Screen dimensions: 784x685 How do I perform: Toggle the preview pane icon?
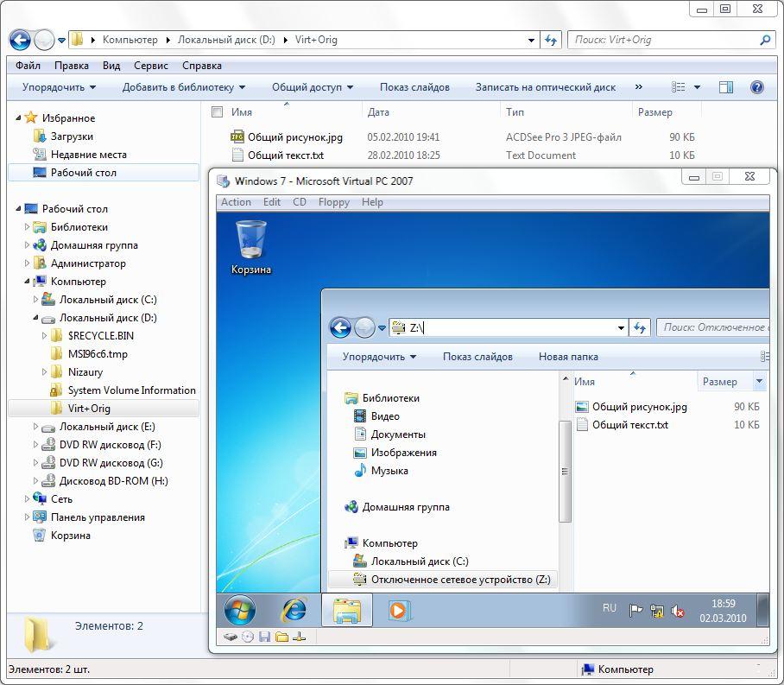pos(726,87)
